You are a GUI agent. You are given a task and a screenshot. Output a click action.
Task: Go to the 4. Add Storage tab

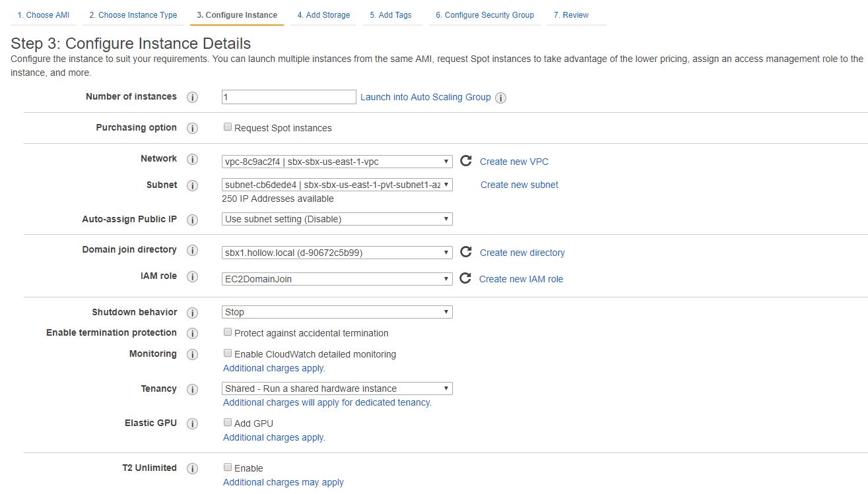[x=323, y=15]
